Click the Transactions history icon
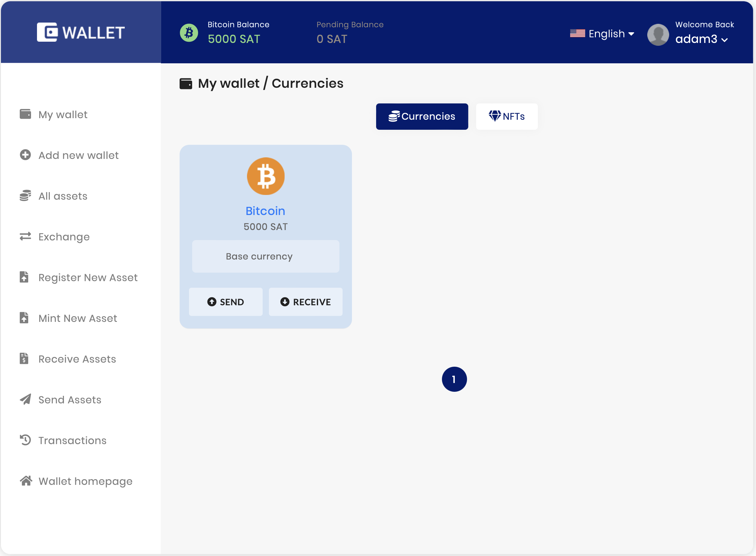756x556 pixels. pyautogui.click(x=25, y=440)
